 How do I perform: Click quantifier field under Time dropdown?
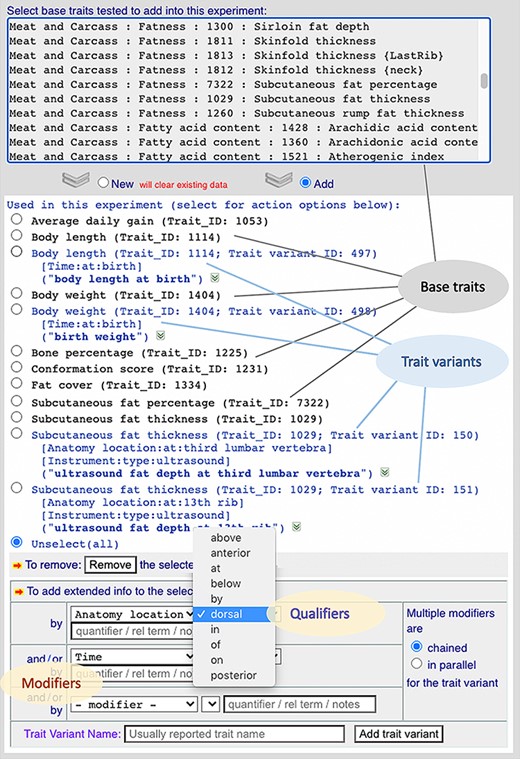(x=132, y=673)
